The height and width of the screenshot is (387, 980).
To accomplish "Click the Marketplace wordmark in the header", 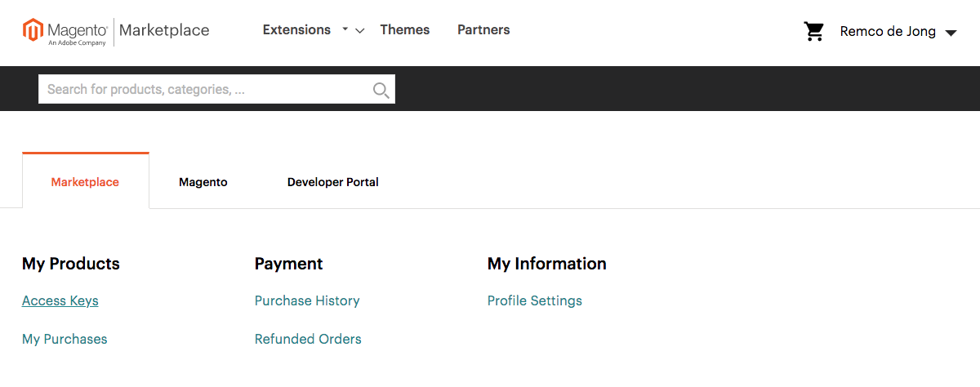I will pos(164,30).
